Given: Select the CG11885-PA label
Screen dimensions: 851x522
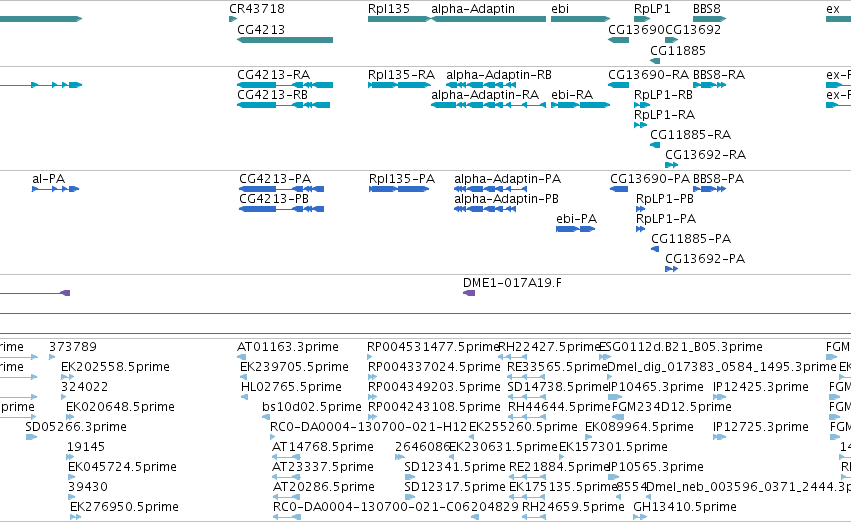Looking at the screenshot, I should 691,239.
